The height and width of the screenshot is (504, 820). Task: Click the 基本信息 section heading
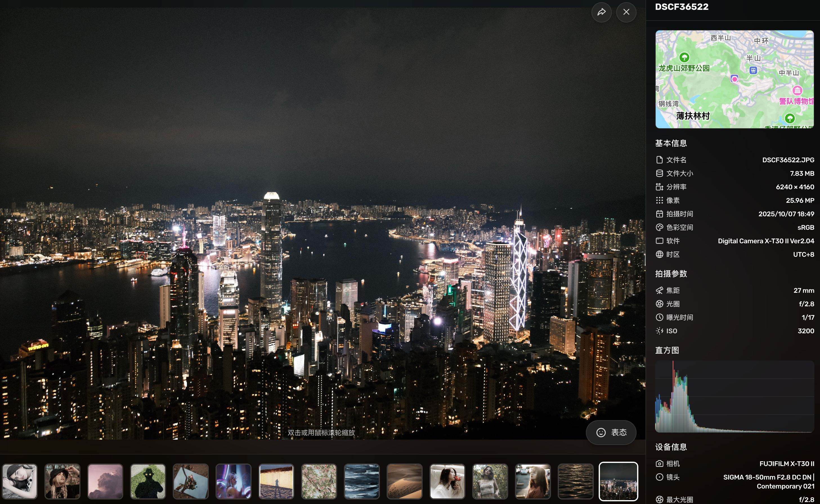pos(671,143)
